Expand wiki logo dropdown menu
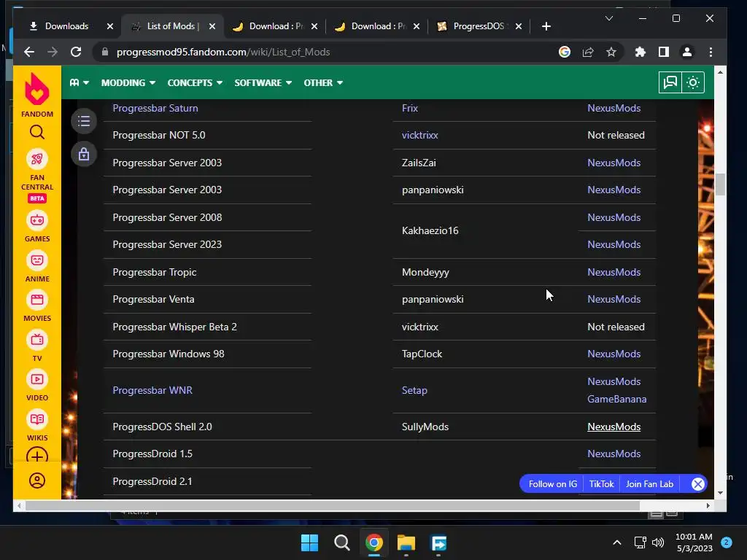Screen dimensions: 747x560 click(80, 82)
